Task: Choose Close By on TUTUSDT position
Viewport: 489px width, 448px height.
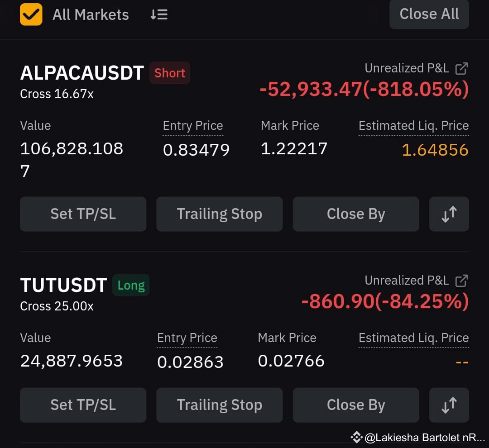Action: pyautogui.click(x=356, y=405)
